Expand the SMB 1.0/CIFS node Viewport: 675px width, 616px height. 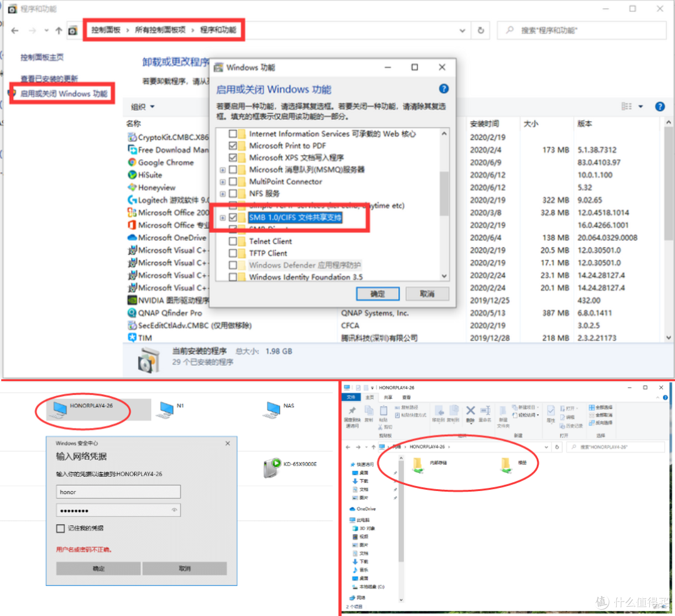tap(222, 217)
